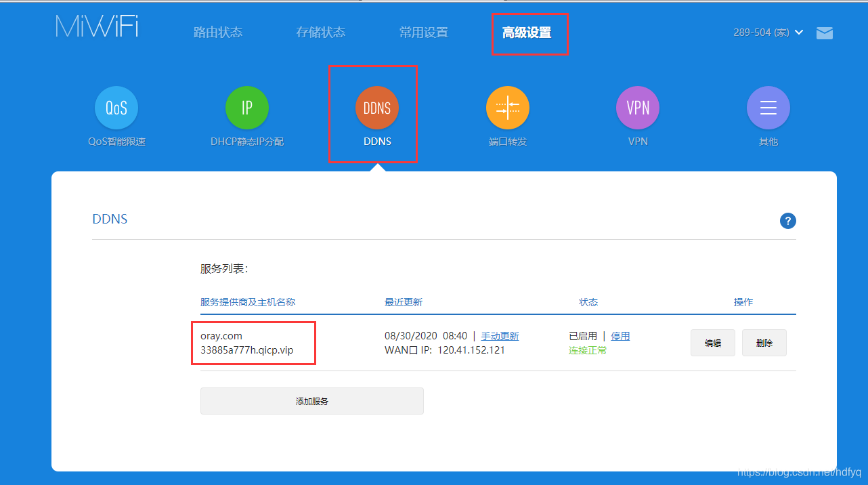Click the DDNS section heading
This screenshot has height=485, width=868.
[x=110, y=219]
